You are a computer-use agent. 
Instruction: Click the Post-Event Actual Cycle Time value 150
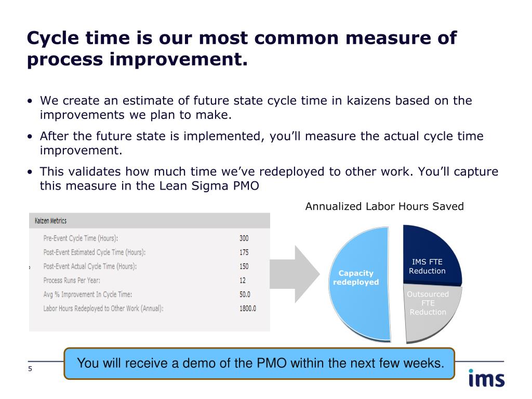pos(244,267)
